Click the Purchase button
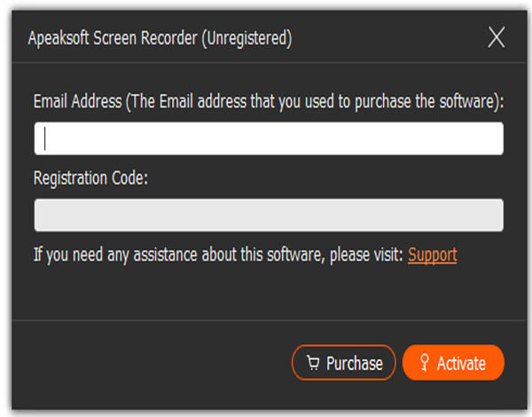 coord(344,363)
